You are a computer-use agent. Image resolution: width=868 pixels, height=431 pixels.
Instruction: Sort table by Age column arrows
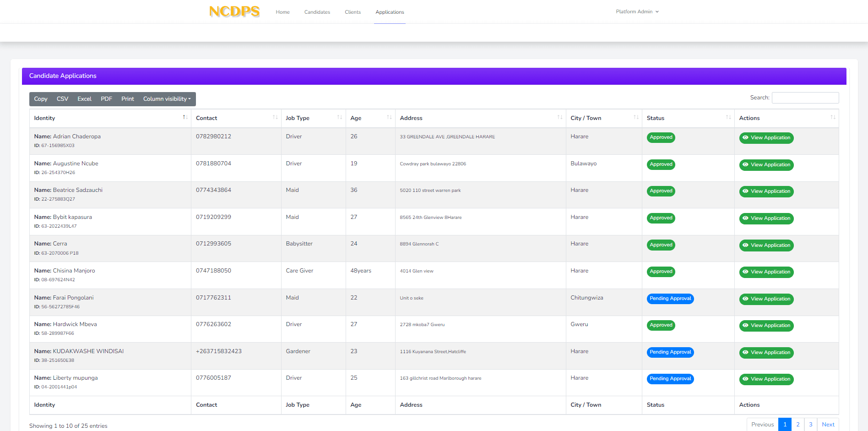coord(389,117)
